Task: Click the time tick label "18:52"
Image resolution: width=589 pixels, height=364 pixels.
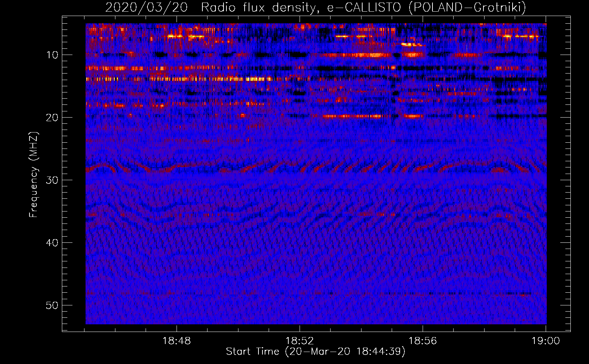Action: (300, 341)
